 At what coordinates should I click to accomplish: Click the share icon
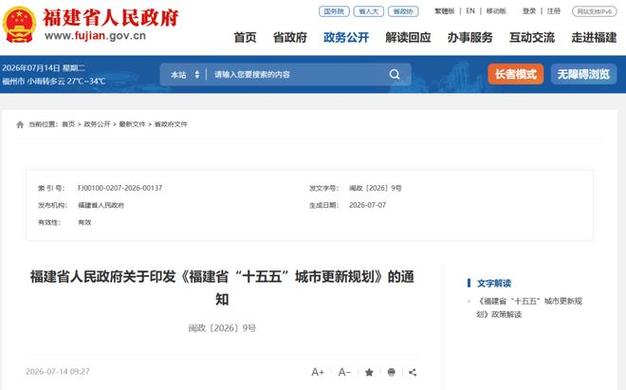pyautogui.click(x=413, y=372)
